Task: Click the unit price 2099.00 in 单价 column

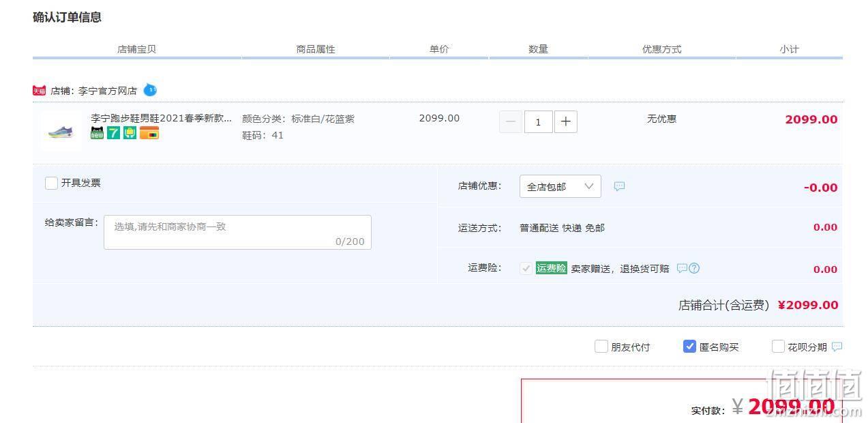Action: (x=439, y=118)
